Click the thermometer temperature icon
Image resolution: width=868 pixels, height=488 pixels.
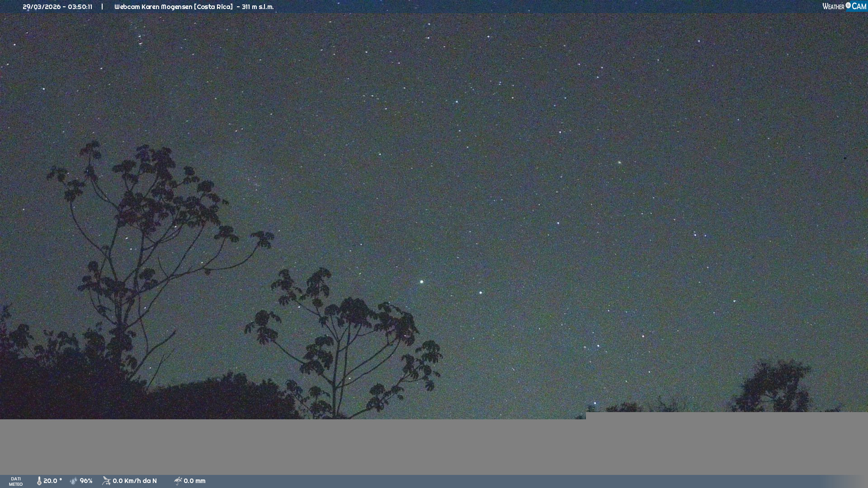click(x=39, y=481)
